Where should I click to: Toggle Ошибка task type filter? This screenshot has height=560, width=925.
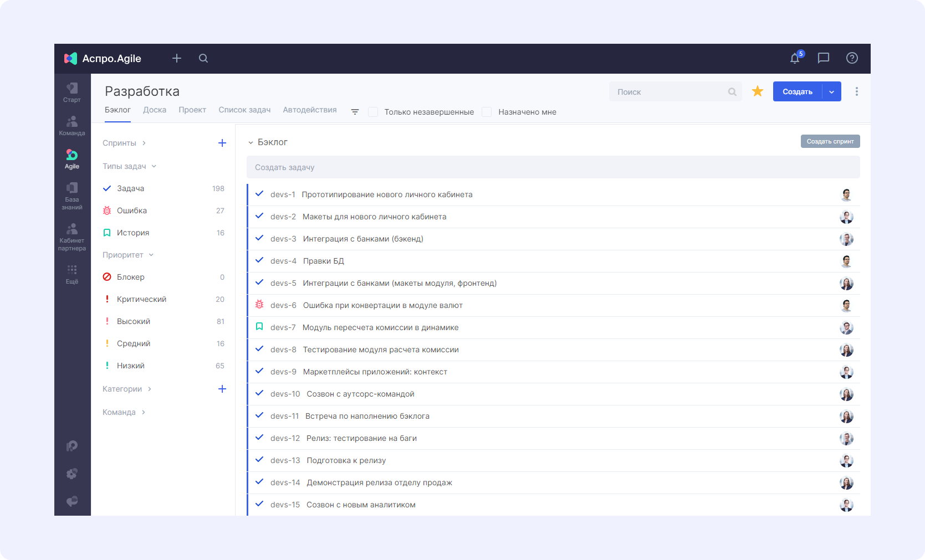coord(163,210)
